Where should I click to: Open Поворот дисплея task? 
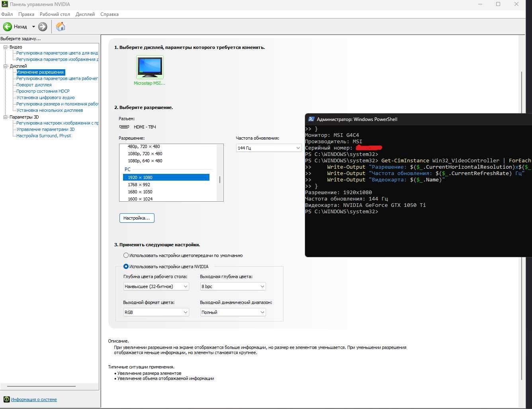pyautogui.click(x=34, y=85)
